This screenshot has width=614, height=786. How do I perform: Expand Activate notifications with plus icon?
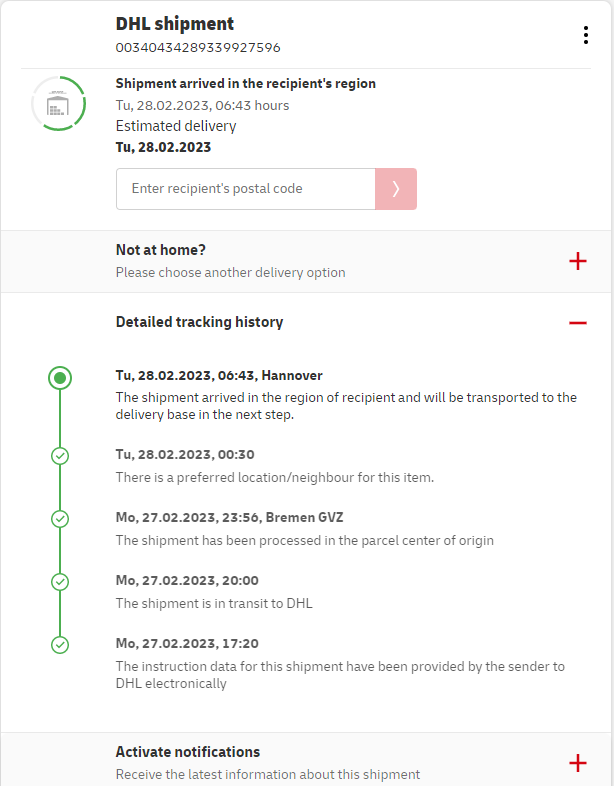[577, 763]
